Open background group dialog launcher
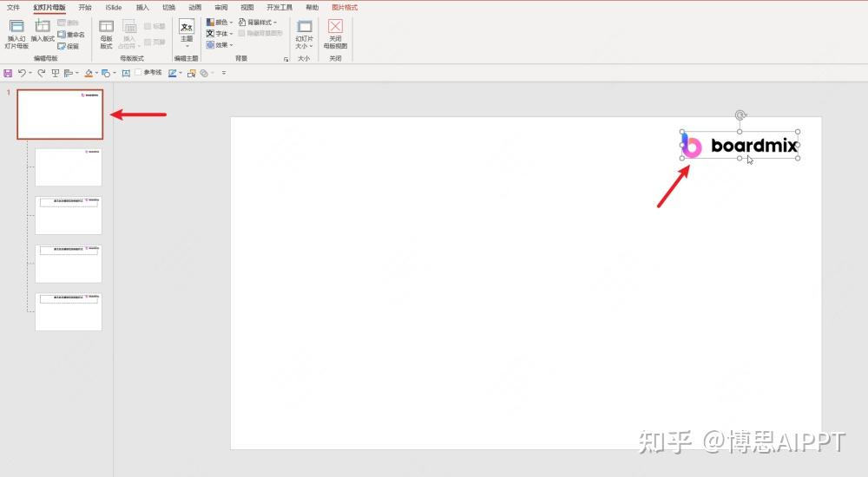The width and height of the screenshot is (868, 477). pyautogui.click(x=286, y=59)
